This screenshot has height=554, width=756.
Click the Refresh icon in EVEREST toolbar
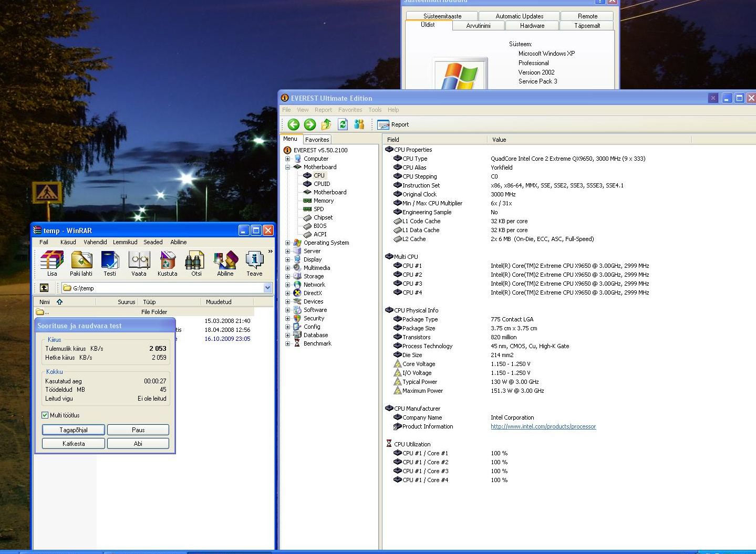coord(343,124)
